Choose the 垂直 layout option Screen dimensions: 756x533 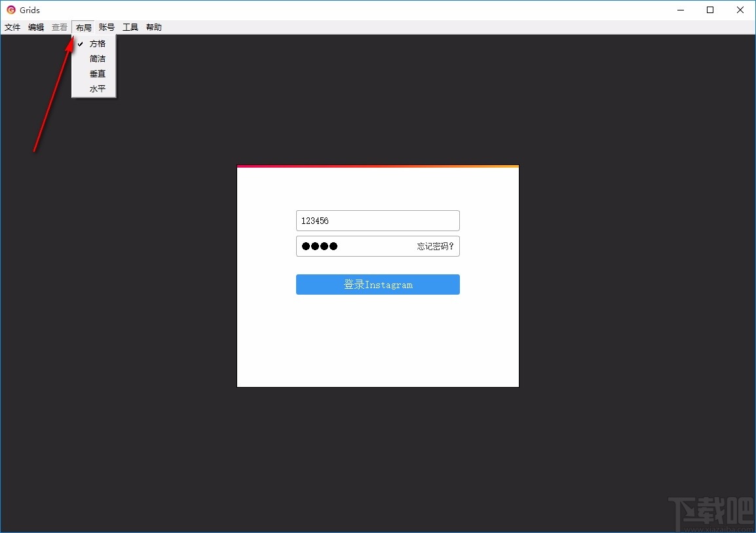pos(94,74)
